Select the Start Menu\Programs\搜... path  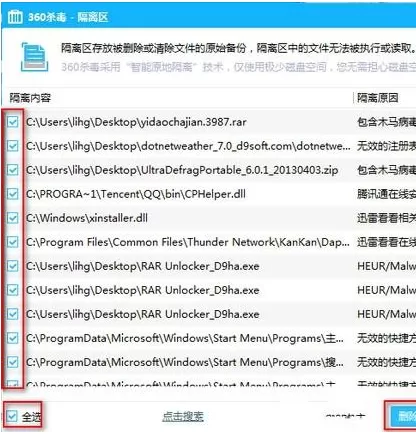185,362
